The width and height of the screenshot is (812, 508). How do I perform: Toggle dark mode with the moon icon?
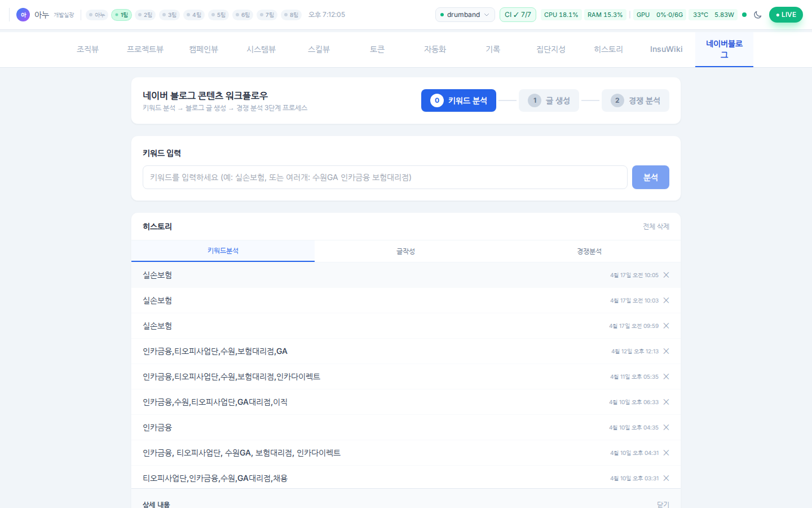[x=757, y=15]
